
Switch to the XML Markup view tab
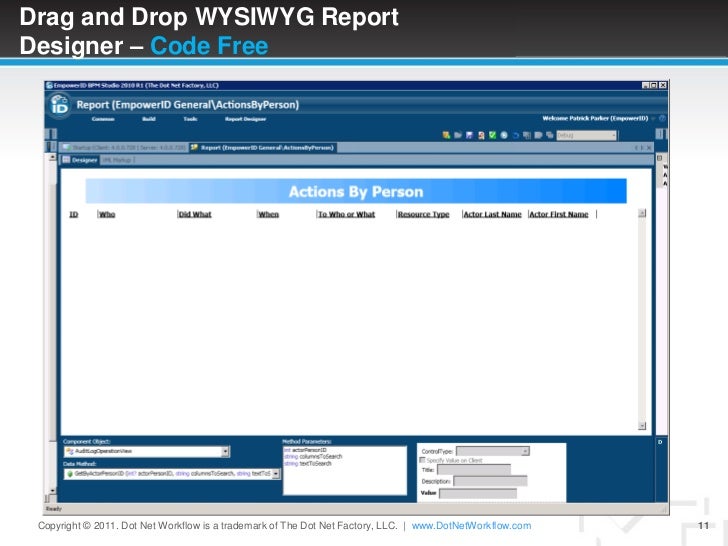coord(117,160)
